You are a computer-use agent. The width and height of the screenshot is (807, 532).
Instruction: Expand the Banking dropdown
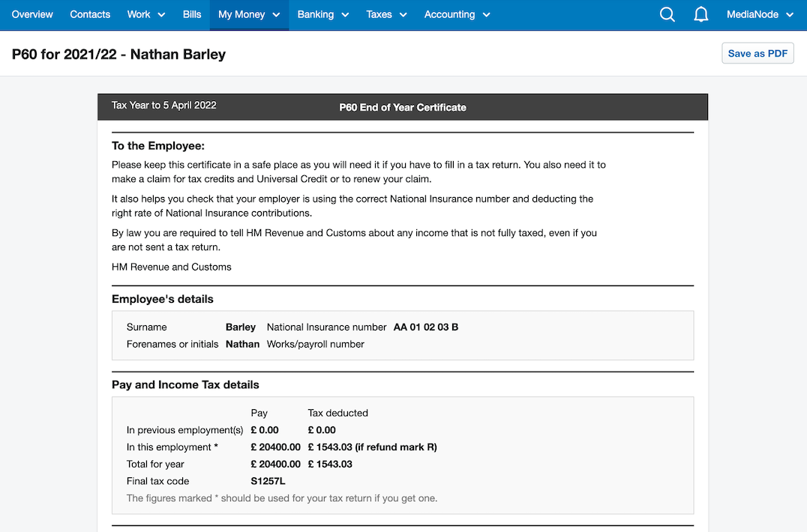click(x=322, y=14)
